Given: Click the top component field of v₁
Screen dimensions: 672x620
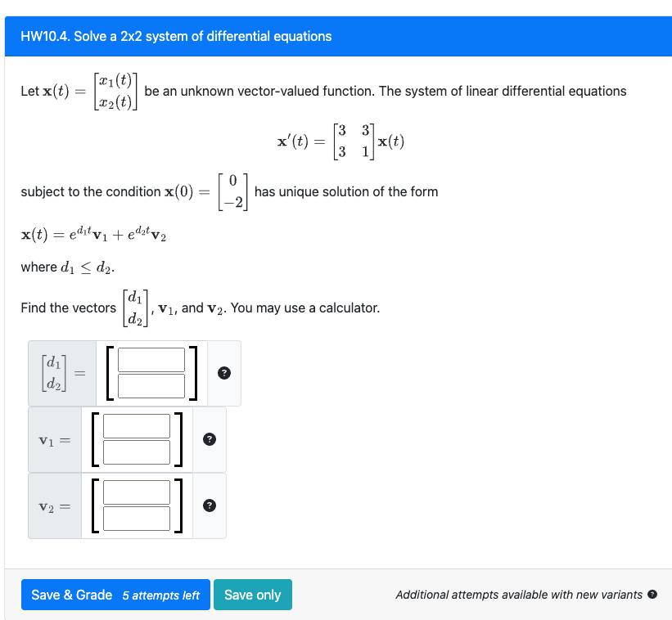Looking at the screenshot, I should 138,425.
